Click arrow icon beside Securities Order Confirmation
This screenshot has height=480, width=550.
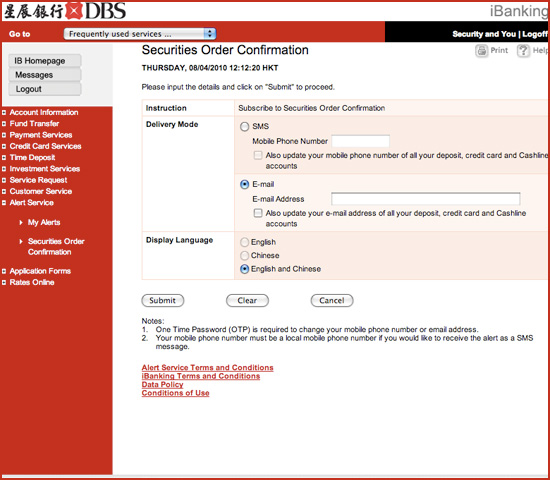(21, 241)
